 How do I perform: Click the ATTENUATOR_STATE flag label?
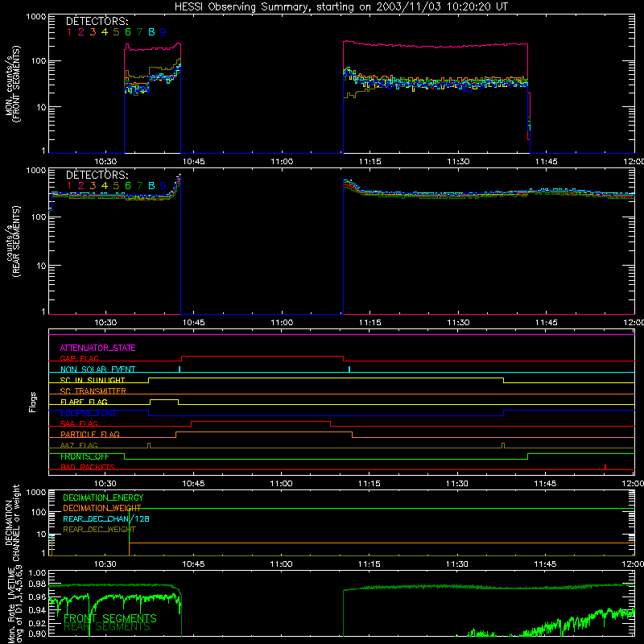(x=97, y=349)
